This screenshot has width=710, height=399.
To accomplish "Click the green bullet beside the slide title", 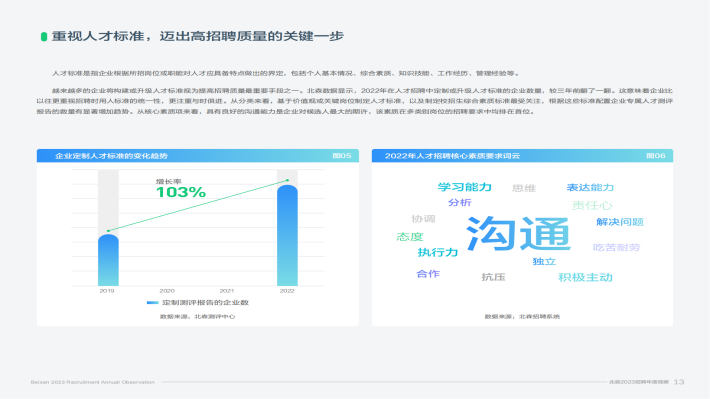I will [x=44, y=37].
